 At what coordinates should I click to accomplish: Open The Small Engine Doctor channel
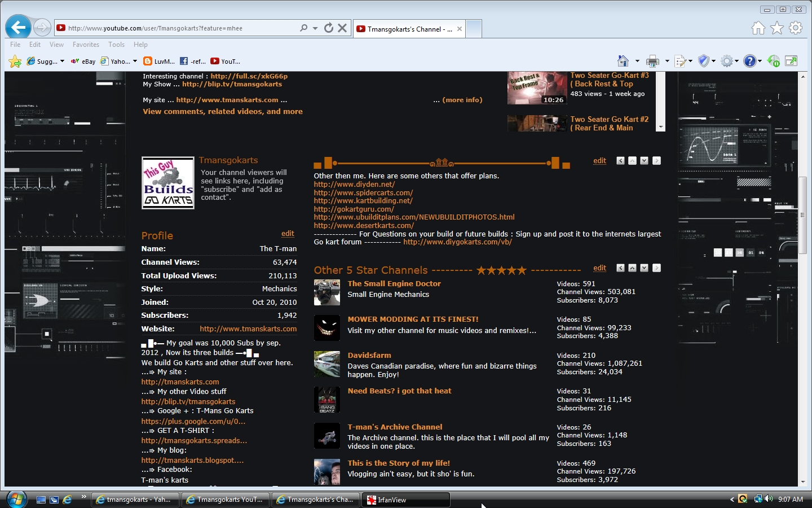click(x=394, y=284)
